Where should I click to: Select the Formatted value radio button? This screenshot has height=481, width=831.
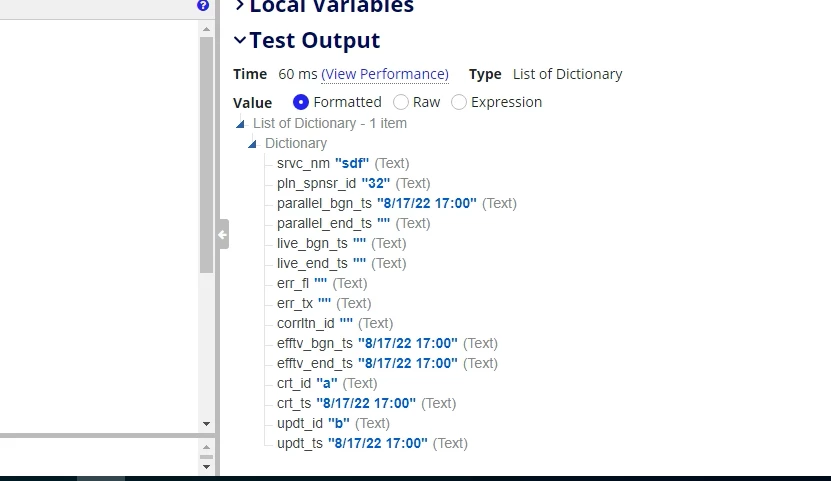300,102
